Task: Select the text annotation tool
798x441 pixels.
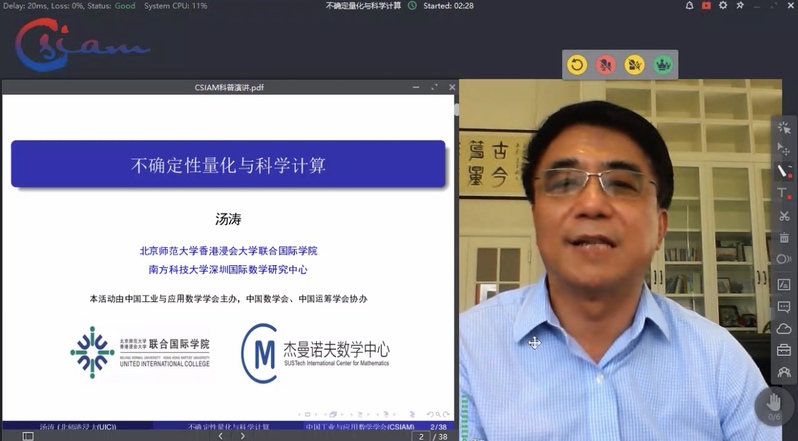Action: pyautogui.click(x=784, y=193)
